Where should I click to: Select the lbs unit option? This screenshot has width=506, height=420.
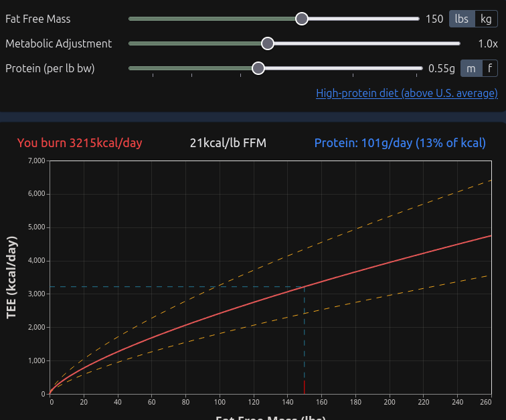(x=462, y=19)
